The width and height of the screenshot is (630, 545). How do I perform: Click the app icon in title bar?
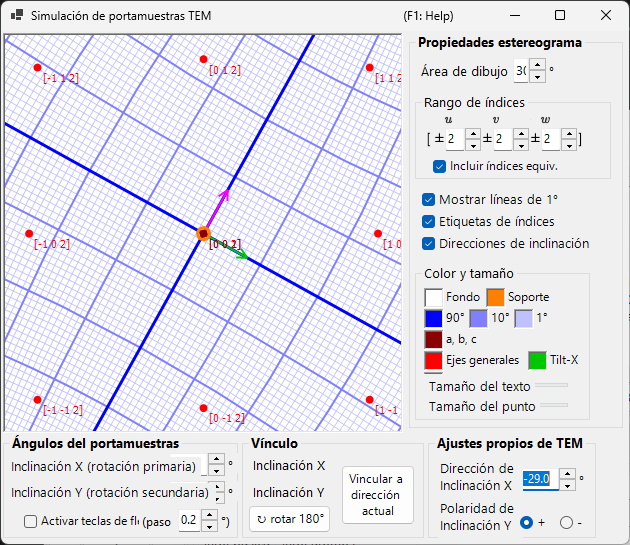pyautogui.click(x=16, y=16)
